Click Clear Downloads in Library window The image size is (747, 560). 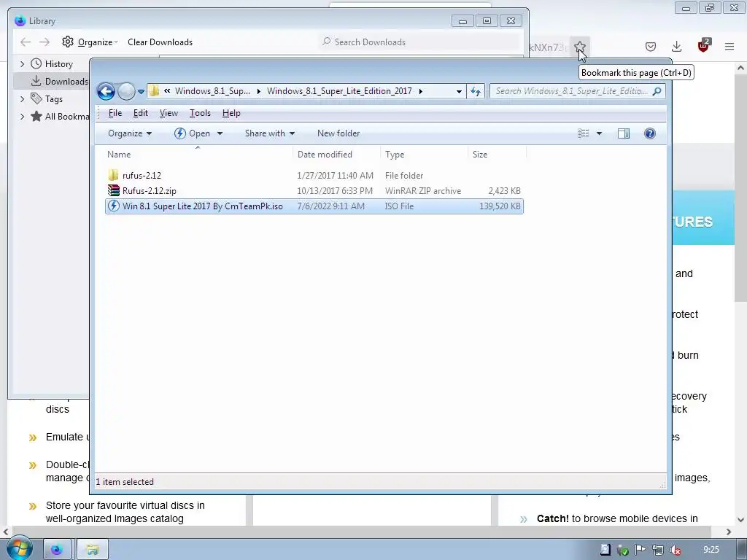(160, 42)
